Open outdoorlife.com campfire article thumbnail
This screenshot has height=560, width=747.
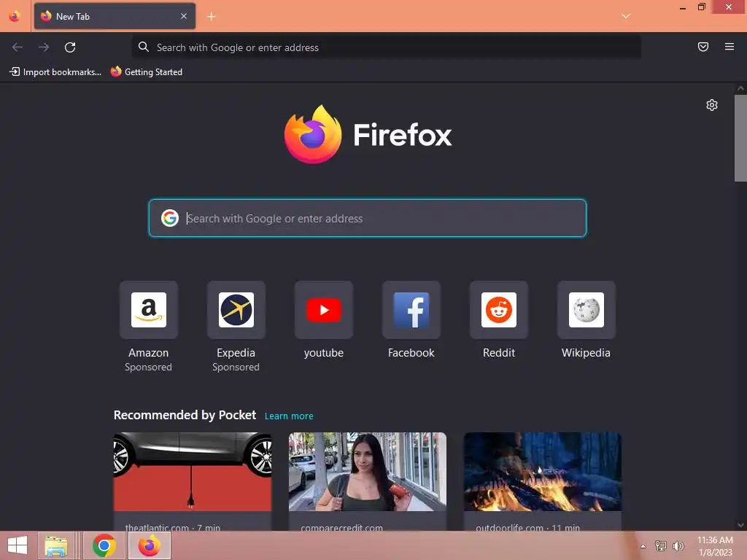click(x=543, y=472)
